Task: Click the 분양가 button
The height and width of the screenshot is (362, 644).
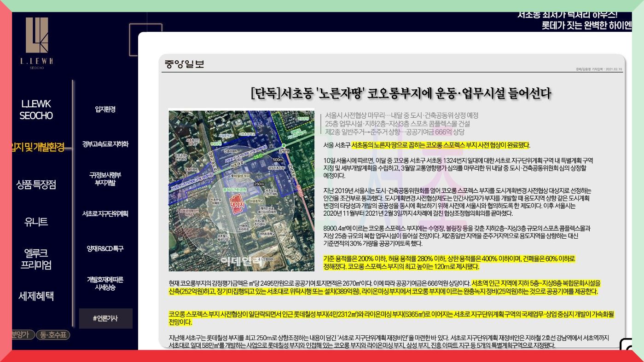Action: tap(23, 335)
